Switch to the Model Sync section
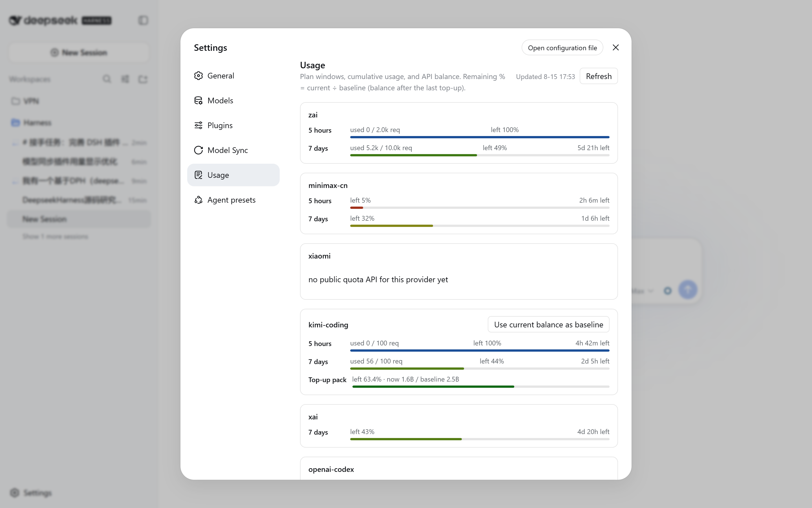The image size is (812, 508). [233, 150]
